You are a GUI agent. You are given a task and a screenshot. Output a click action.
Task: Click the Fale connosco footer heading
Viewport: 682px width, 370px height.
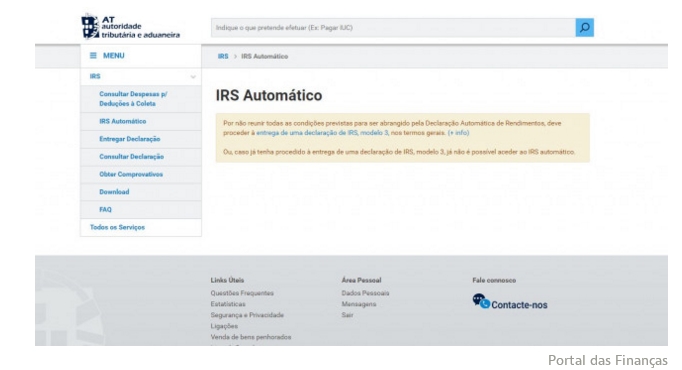pos(494,280)
